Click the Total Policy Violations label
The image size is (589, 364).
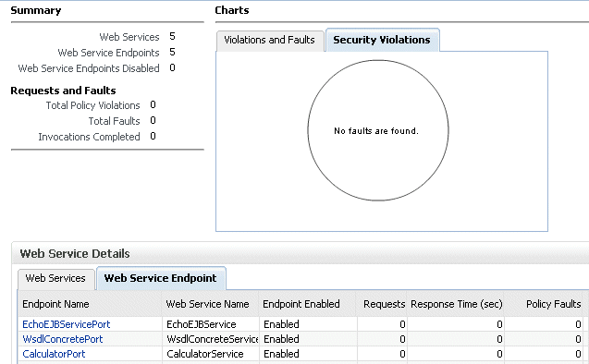coord(92,105)
